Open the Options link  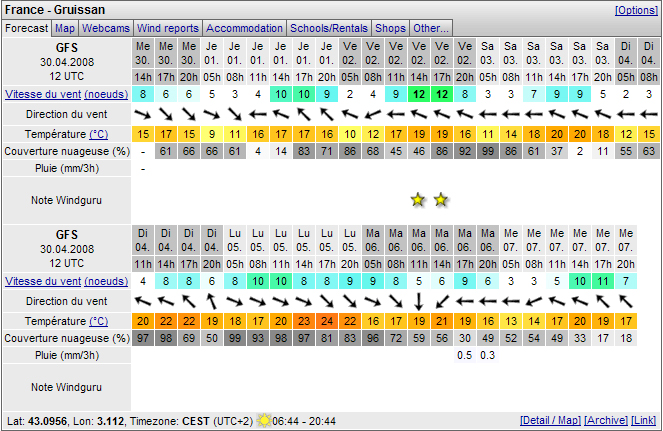[636, 9]
